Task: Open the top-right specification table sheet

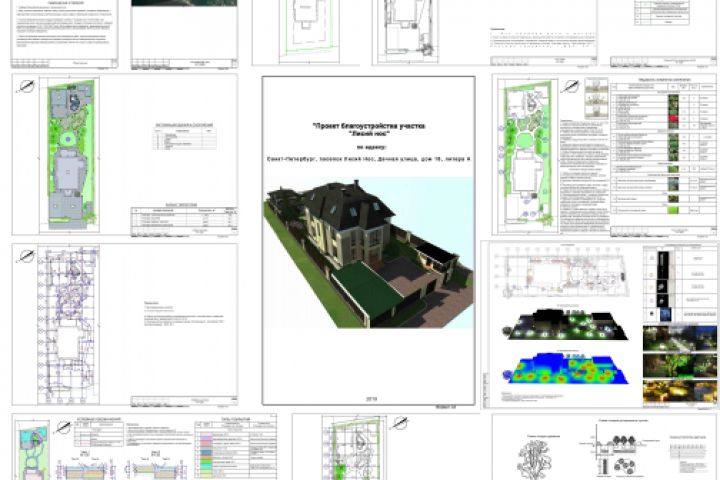Action: 663,33
